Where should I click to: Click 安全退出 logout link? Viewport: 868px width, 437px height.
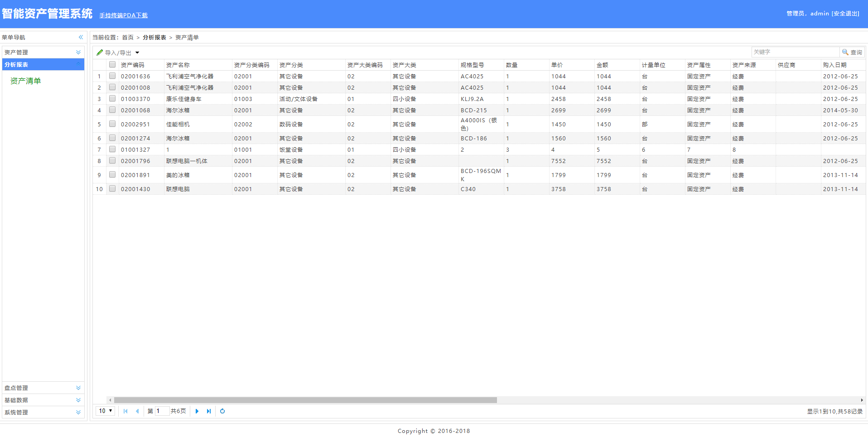pyautogui.click(x=846, y=14)
